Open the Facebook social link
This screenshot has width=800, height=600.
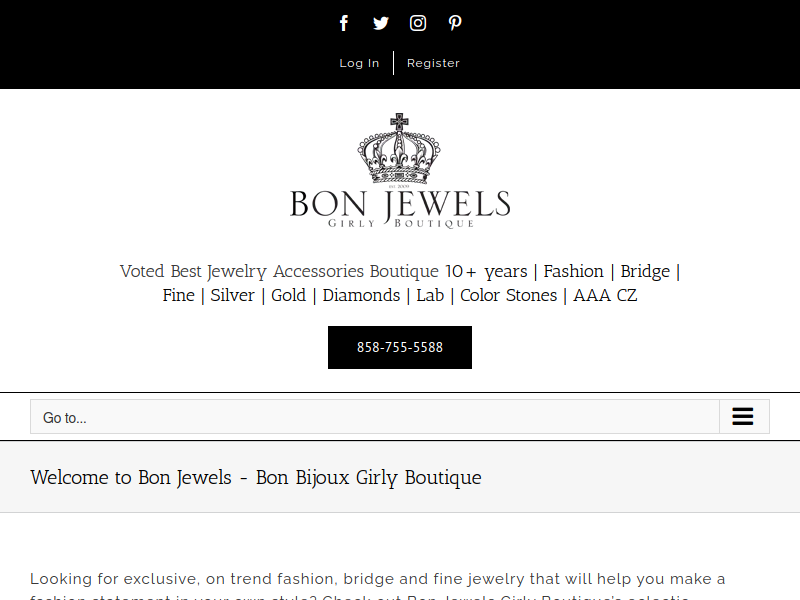click(344, 23)
